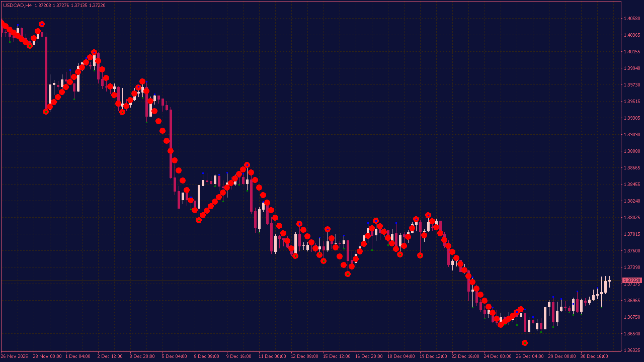This screenshot has height=362, width=644.
Task: Click the SAR dot at the 9 Dec peak
Action: click(x=247, y=164)
